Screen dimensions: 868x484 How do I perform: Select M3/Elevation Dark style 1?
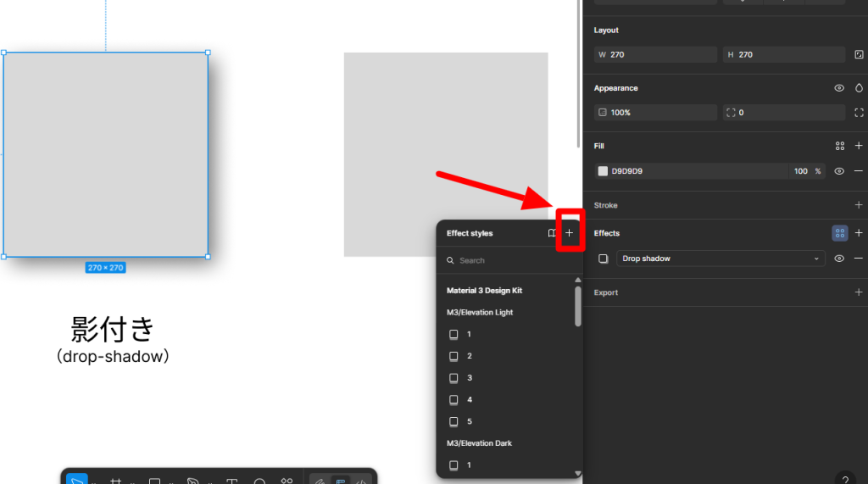(x=509, y=465)
